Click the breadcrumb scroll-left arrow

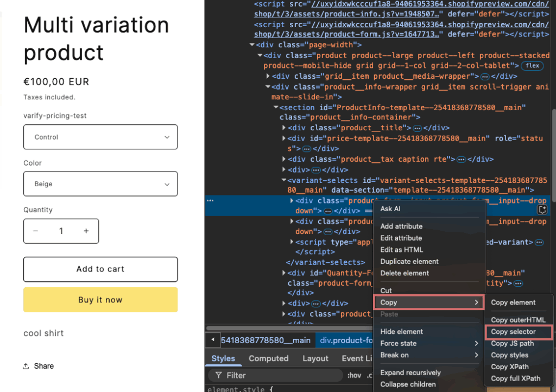[213, 340]
